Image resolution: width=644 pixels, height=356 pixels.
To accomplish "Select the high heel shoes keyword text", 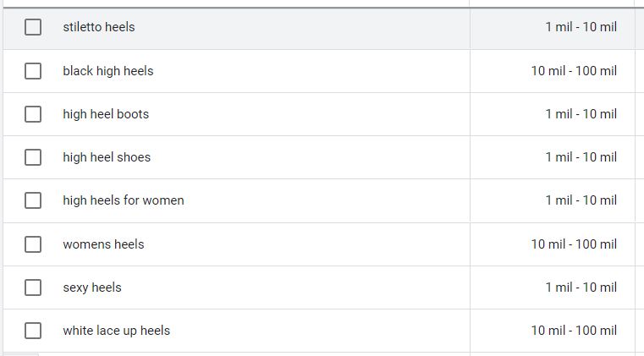I will pos(107,157).
